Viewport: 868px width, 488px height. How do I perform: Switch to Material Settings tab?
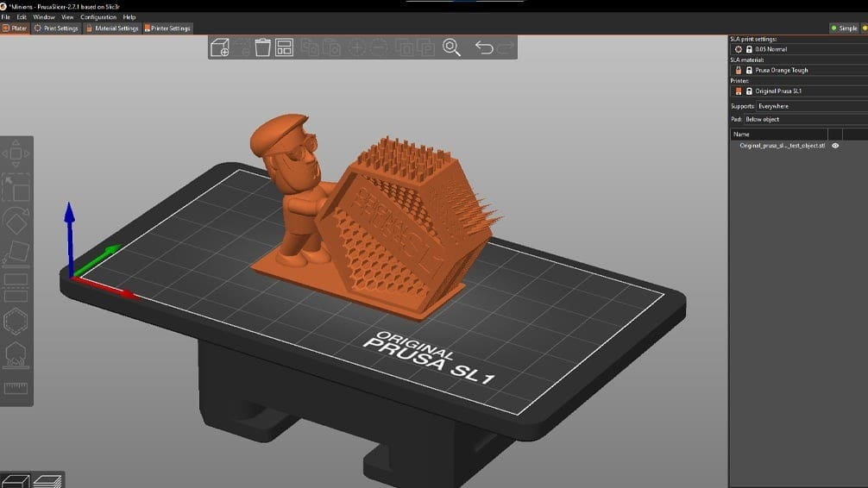[x=112, y=28]
